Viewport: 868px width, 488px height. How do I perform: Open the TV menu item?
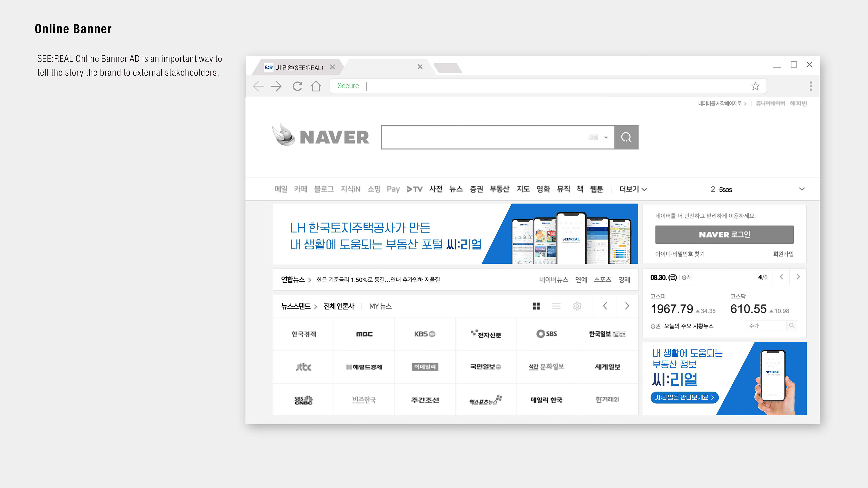[x=415, y=189]
